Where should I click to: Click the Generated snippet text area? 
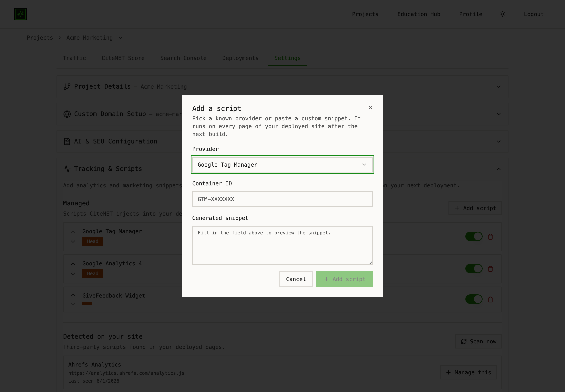click(282, 245)
